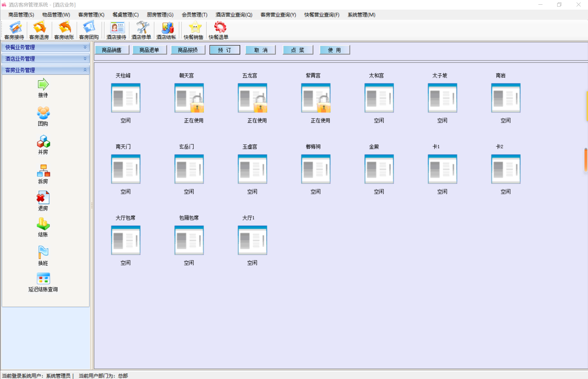The width and height of the screenshot is (588, 379).
Task: Select the 太和宫 table icon
Action: [379, 98]
